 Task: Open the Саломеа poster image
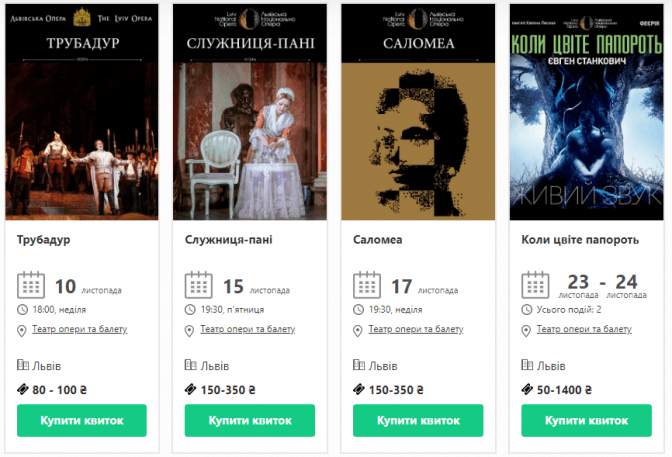click(x=418, y=112)
